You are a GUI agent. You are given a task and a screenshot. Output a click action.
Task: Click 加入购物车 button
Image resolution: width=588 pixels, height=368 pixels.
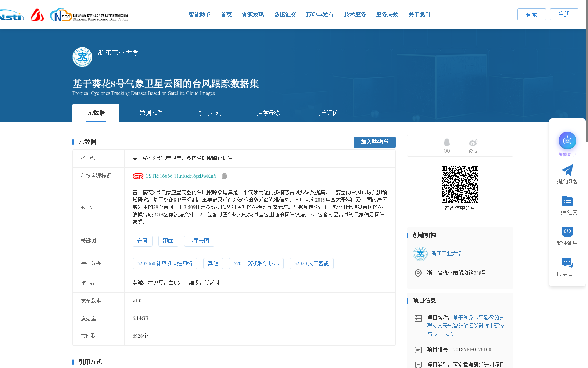(374, 142)
